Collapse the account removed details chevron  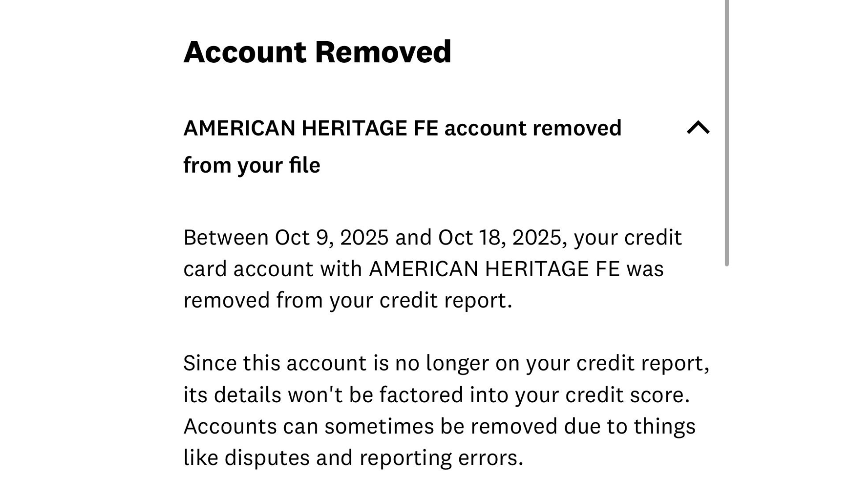[x=698, y=128]
